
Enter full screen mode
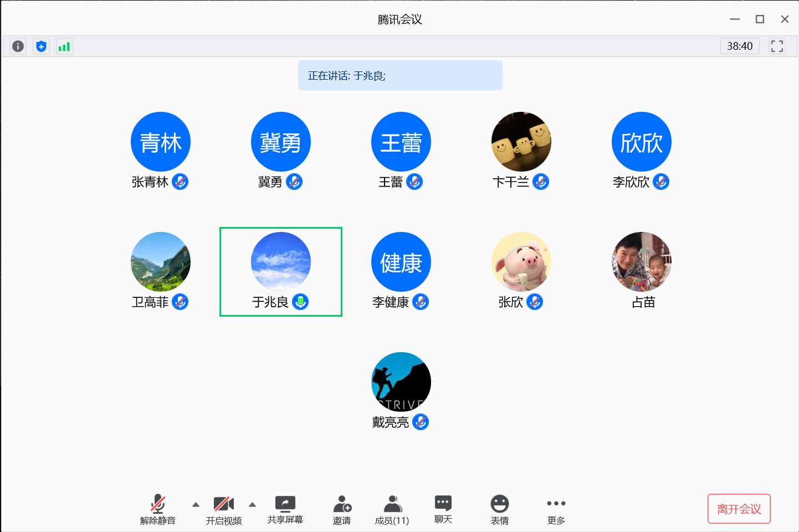777,46
